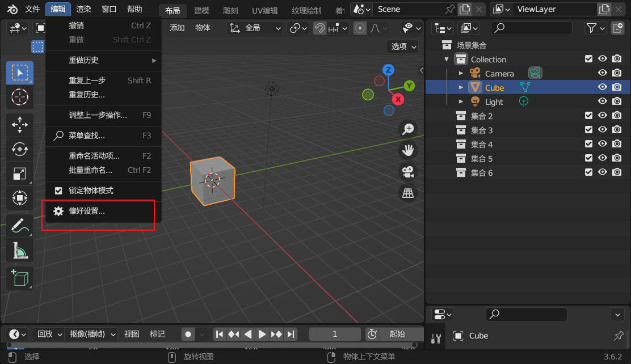Uncheck the 集合 2 collection checkbox
Viewport: 631px width, 364px height.
pyautogui.click(x=588, y=116)
